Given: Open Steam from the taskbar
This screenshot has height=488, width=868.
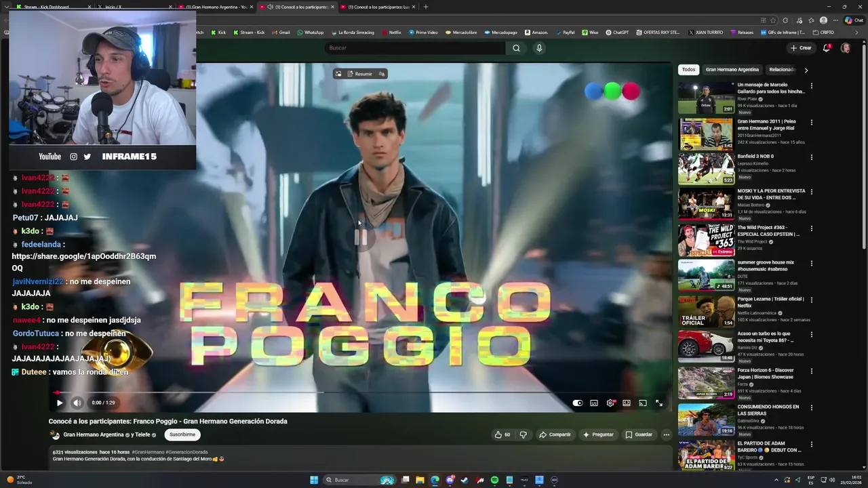Looking at the screenshot, I should coord(465,480).
